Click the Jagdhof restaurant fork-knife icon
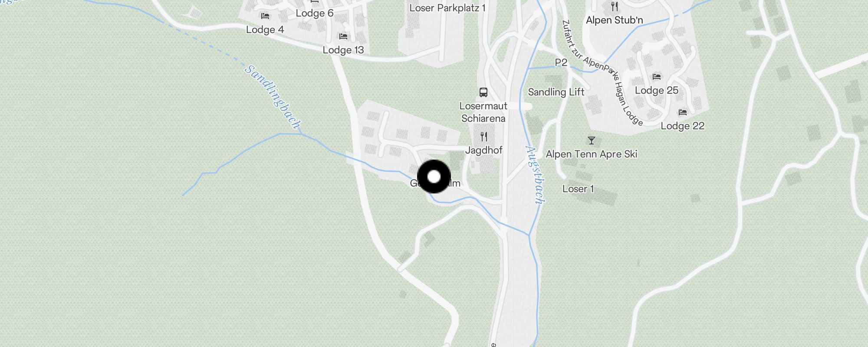 click(483, 137)
